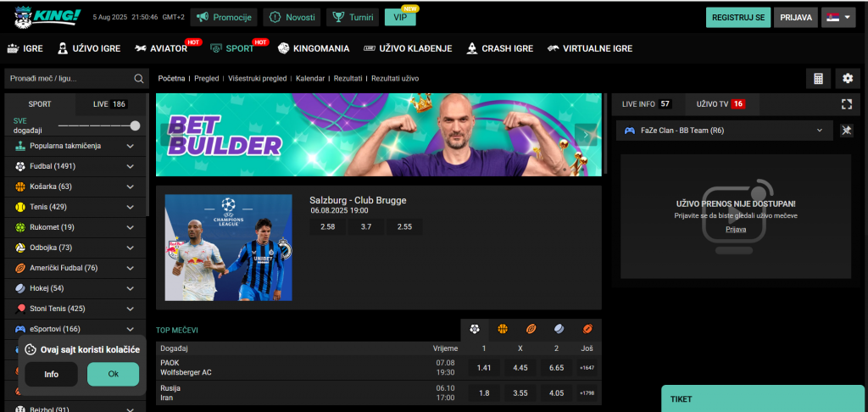The height and width of the screenshot is (412, 868).
Task: Expand Popularna takmičenja list
Action: (131, 146)
